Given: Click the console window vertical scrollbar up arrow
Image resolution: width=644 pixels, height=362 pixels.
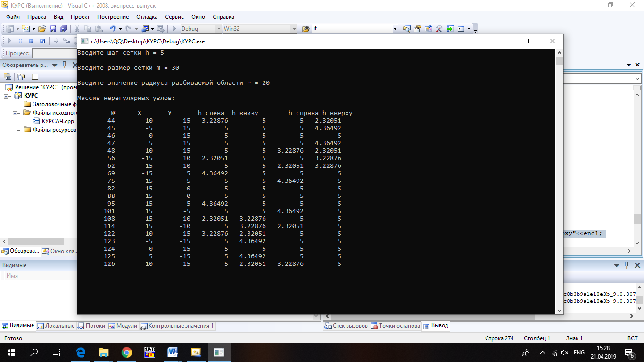Looking at the screenshot, I should [x=560, y=53].
